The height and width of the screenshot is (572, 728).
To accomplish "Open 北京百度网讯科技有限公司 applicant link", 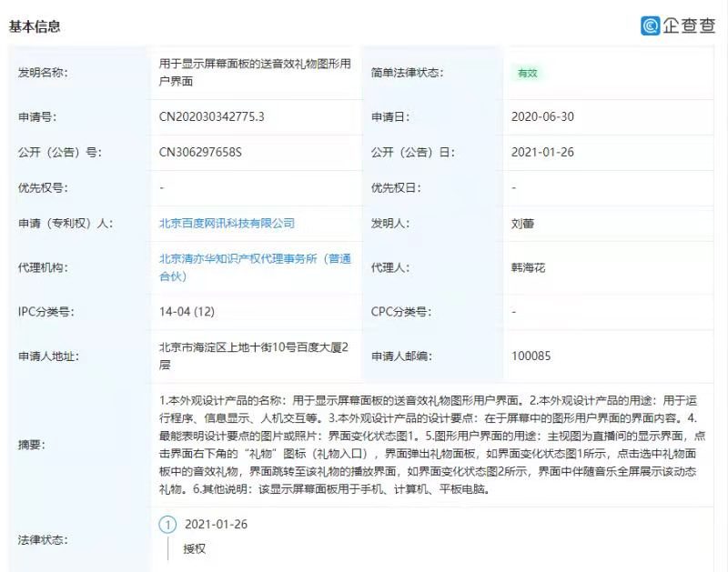I will click(227, 223).
